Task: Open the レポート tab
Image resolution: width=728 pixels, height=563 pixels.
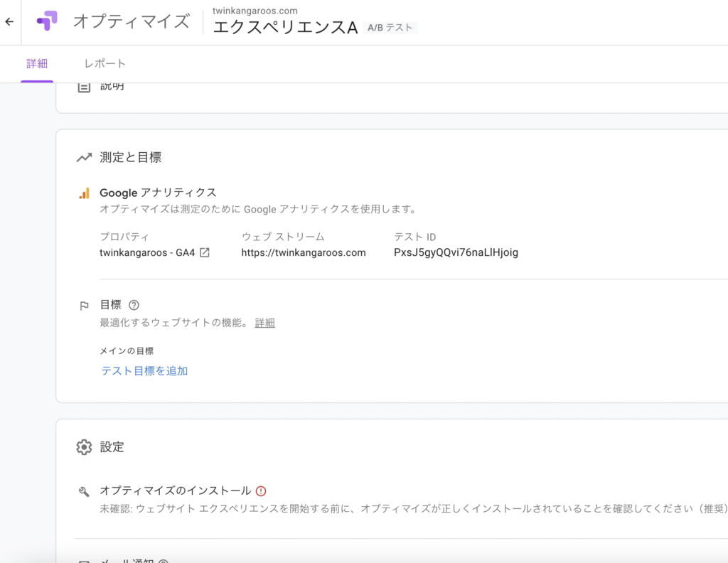Action: pos(105,63)
